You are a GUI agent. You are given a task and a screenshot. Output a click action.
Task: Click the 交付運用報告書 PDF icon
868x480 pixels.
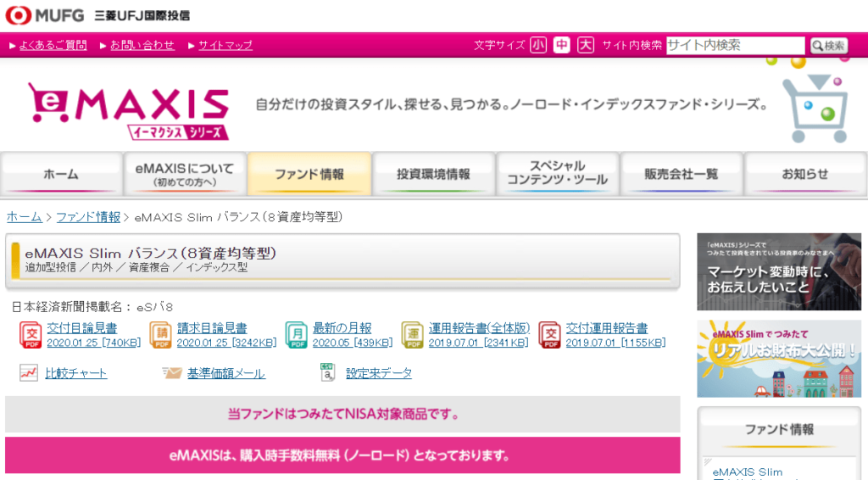click(x=549, y=335)
